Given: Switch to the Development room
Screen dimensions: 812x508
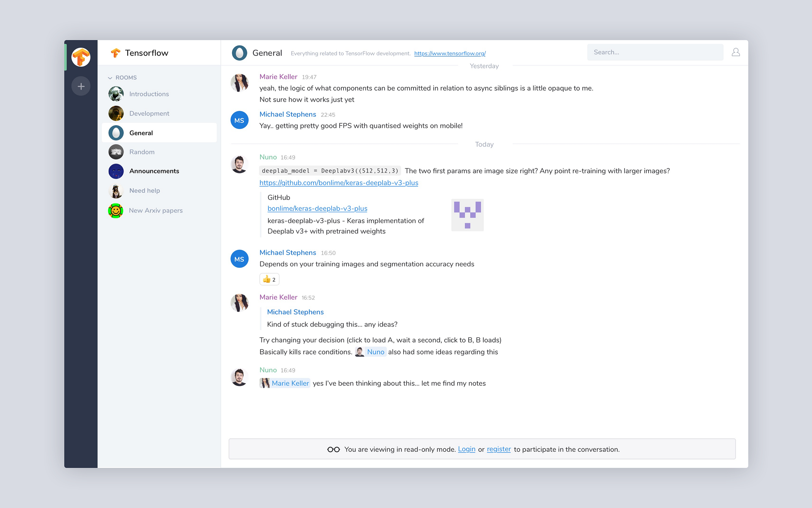Looking at the screenshot, I should pos(149,113).
